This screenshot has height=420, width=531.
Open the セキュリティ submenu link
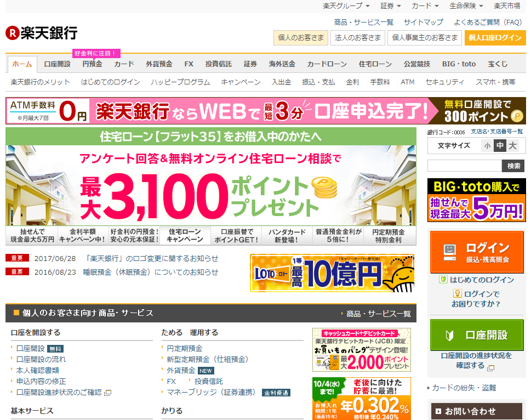click(444, 82)
